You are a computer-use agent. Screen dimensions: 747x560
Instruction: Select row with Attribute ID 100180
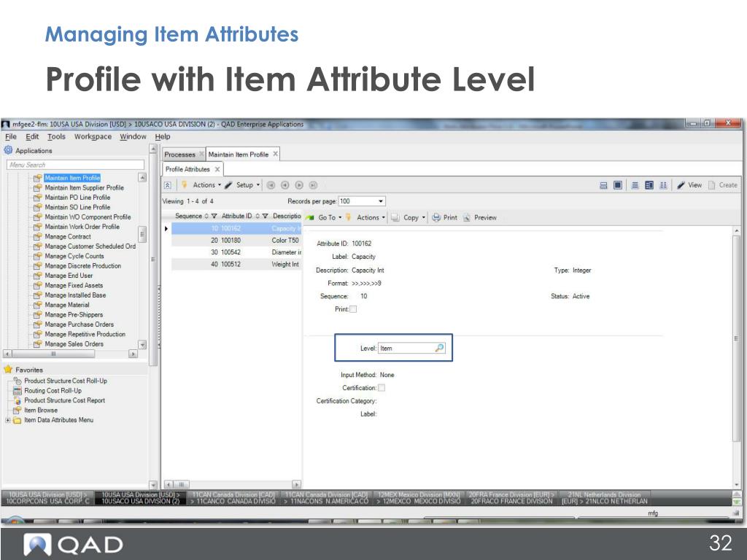pyautogui.click(x=236, y=241)
